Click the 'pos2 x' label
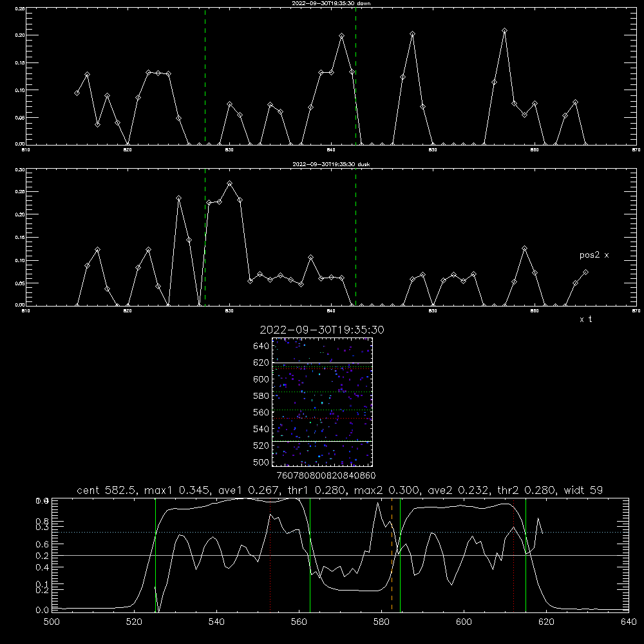The height and width of the screenshot is (644, 644). (x=594, y=255)
